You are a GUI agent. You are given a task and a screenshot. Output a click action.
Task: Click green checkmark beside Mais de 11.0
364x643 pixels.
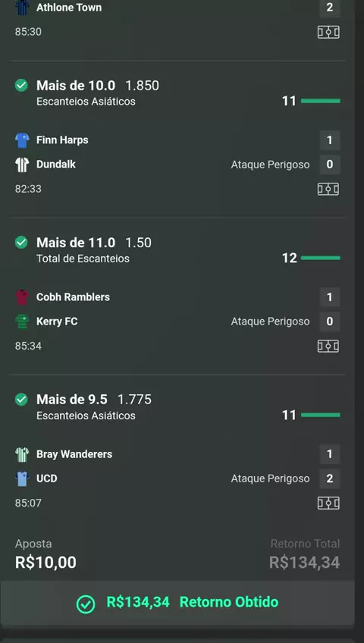(x=21, y=243)
